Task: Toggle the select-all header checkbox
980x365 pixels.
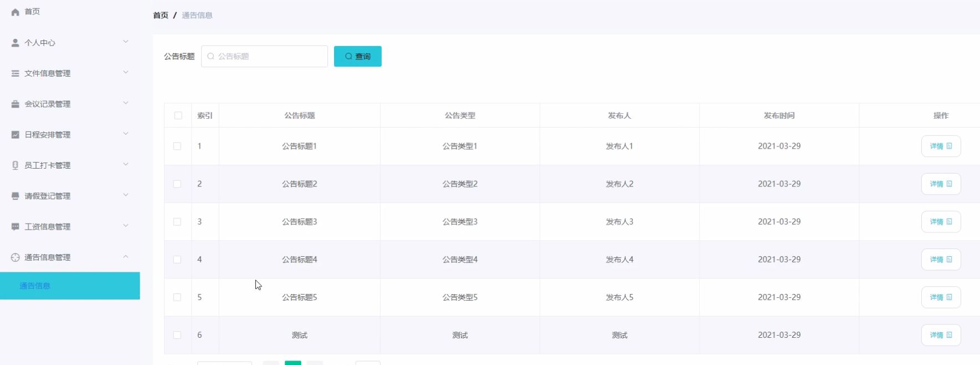Action: point(178,115)
